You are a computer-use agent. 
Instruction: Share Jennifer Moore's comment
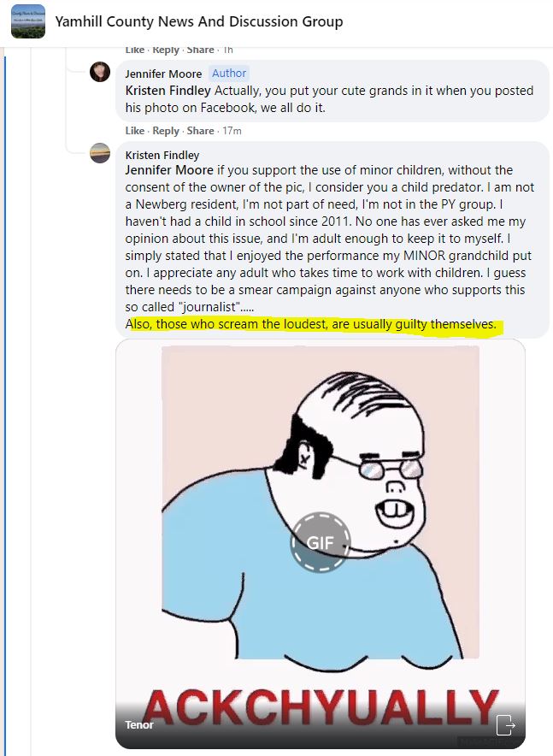(200, 131)
